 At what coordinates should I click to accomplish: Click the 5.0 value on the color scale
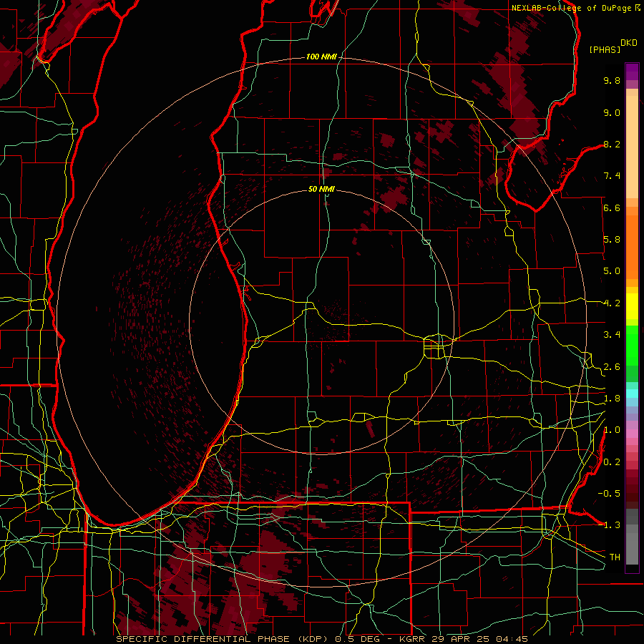click(612, 271)
